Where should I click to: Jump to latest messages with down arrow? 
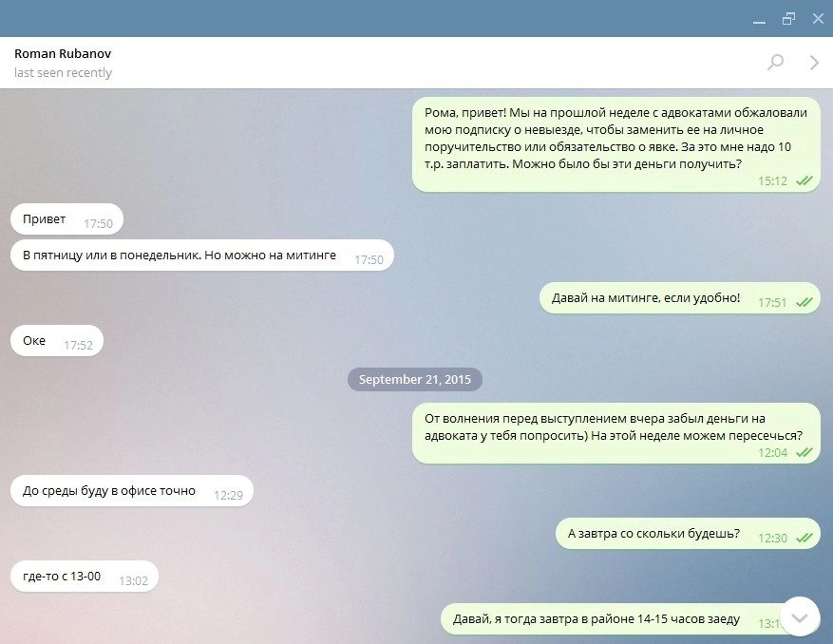[x=800, y=616]
